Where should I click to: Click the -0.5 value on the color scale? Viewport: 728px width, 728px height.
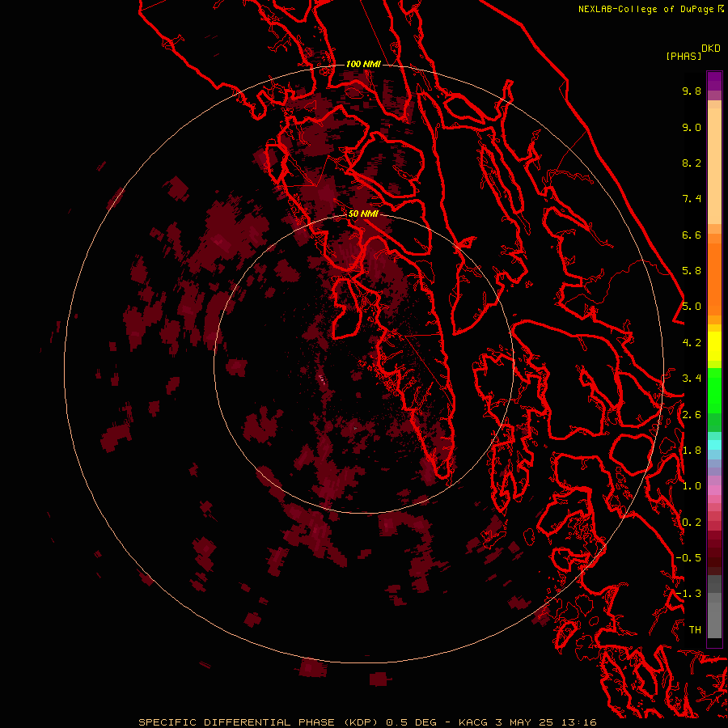(x=688, y=558)
